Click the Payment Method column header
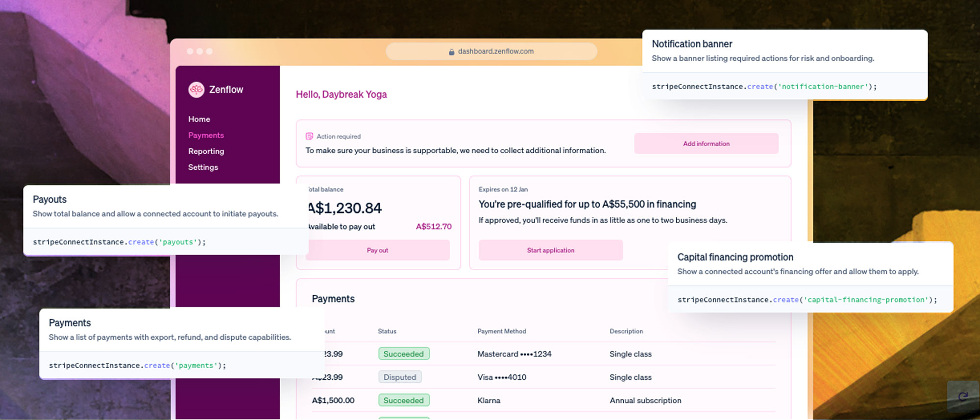 coord(501,331)
